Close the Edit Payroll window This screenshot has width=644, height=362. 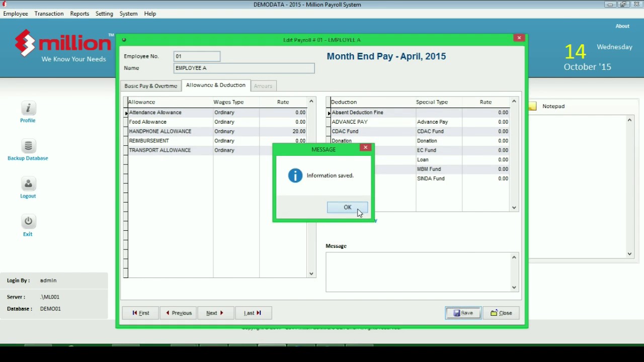coord(519,38)
